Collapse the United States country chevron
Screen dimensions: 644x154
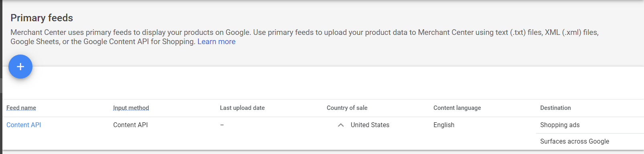click(x=341, y=125)
